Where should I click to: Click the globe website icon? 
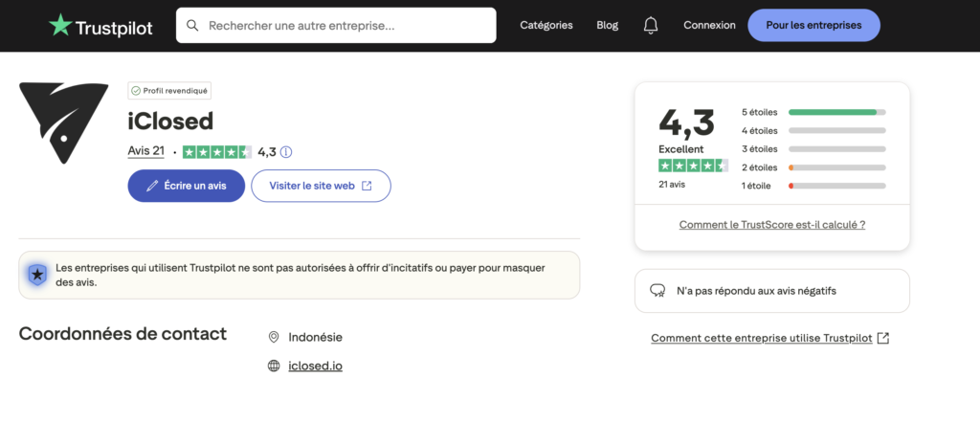pos(274,366)
